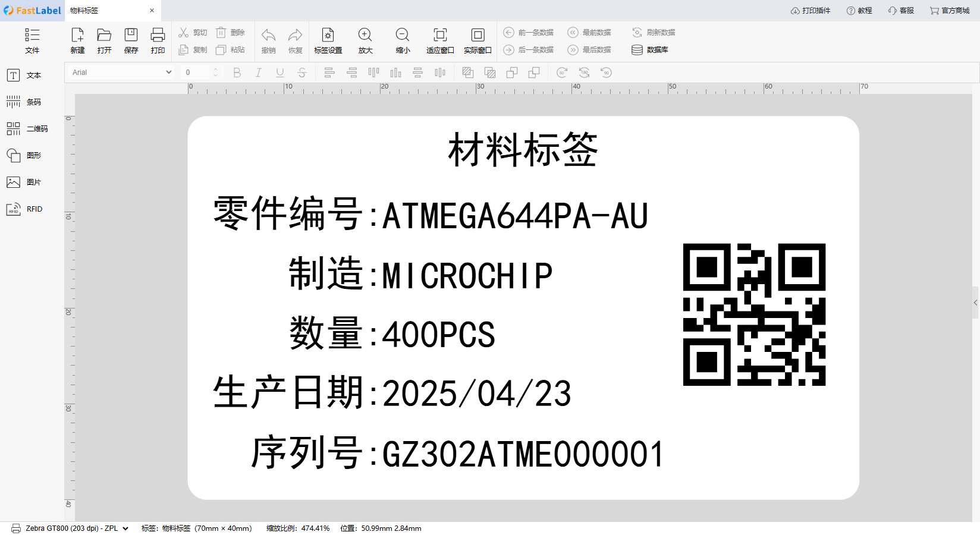Image resolution: width=980 pixels, height=535 pixels.
Task: Fit label to window with 适应窗口
Action: [x=440, y=41]
